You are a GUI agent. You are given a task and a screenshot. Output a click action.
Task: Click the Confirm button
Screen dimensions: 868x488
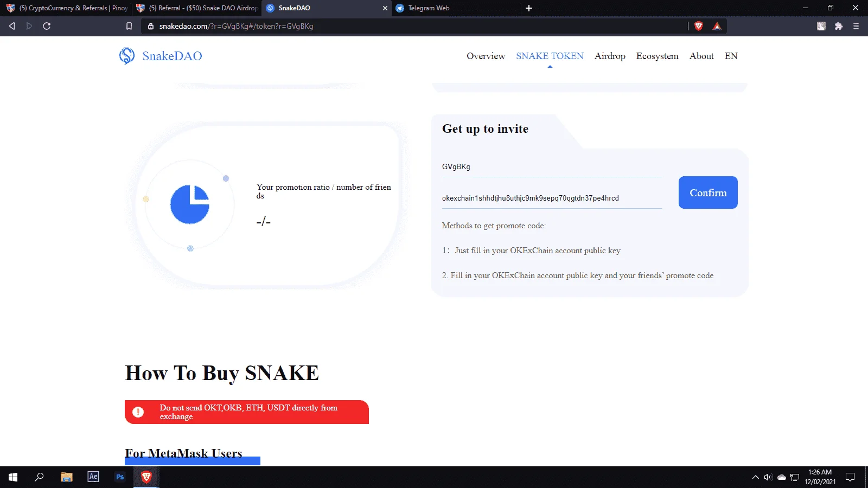click(708, 192)
